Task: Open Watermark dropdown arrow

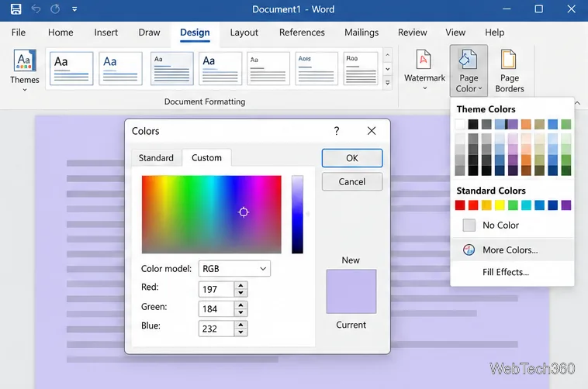Action: pyautogui.click(x=424, y=88)
